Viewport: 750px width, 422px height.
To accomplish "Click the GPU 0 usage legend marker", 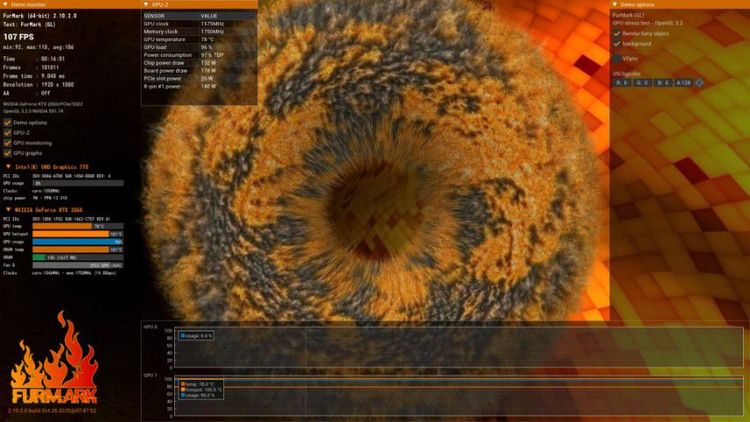I will point(182,336).
